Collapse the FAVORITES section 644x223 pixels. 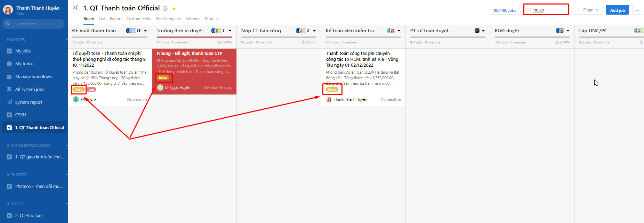point(66,40)
